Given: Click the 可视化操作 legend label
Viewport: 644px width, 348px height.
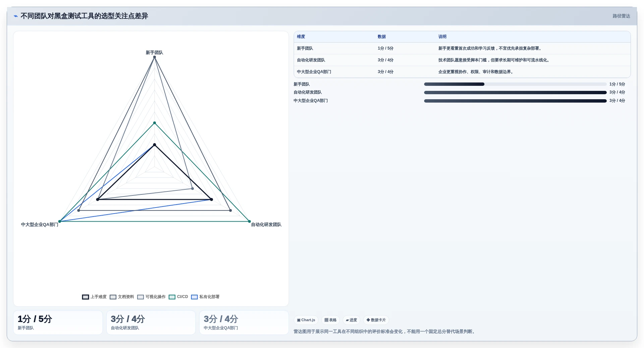Looking at the screenshot, I should pyautogui.click(x=156, y=297).
